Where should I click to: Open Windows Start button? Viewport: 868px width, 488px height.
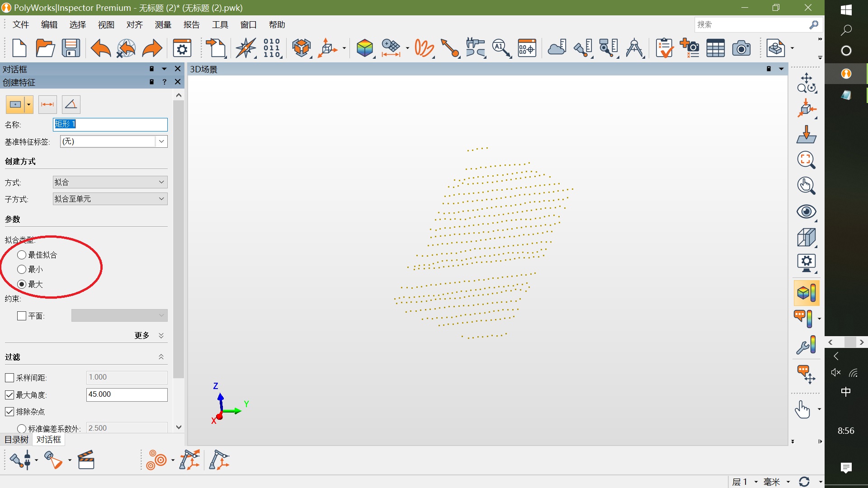click(x=846, y=10)
